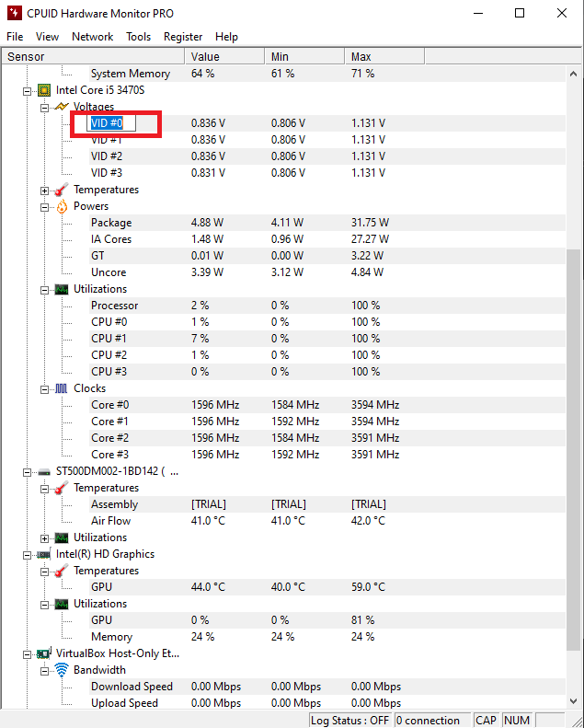
Task: Collapse the Clocks group
Action: pyautogui.click(x=44, y=389)
